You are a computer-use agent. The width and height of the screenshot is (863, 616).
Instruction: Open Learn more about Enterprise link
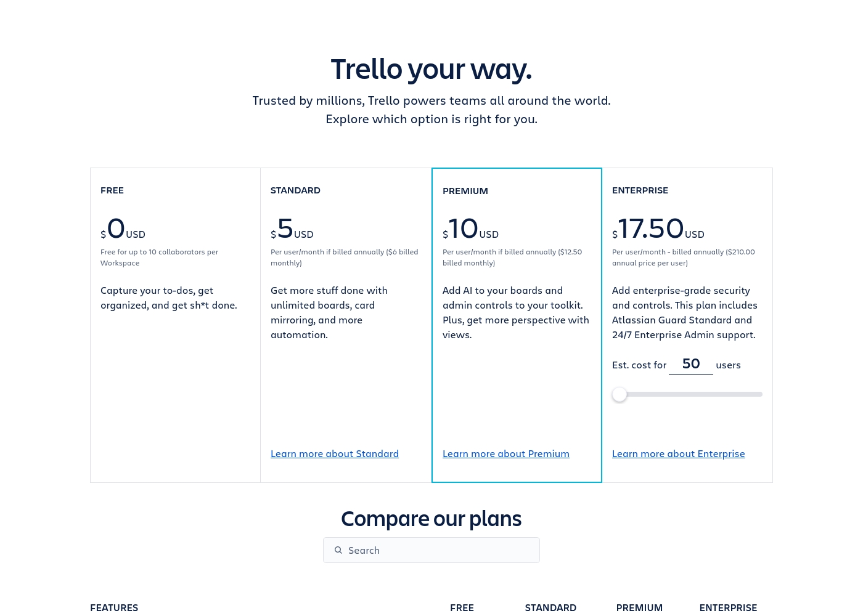pyautogui.click(x=679, y=453)
